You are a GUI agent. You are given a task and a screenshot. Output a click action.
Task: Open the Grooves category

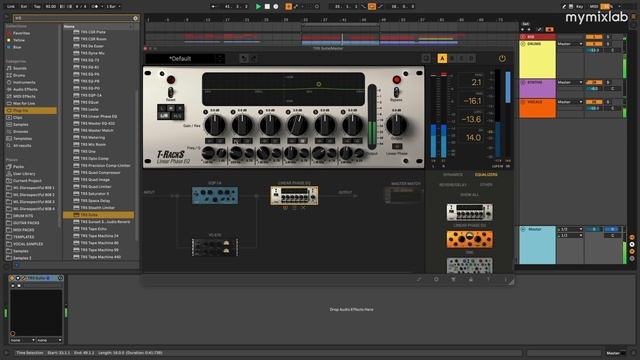[x=20, y=131]
